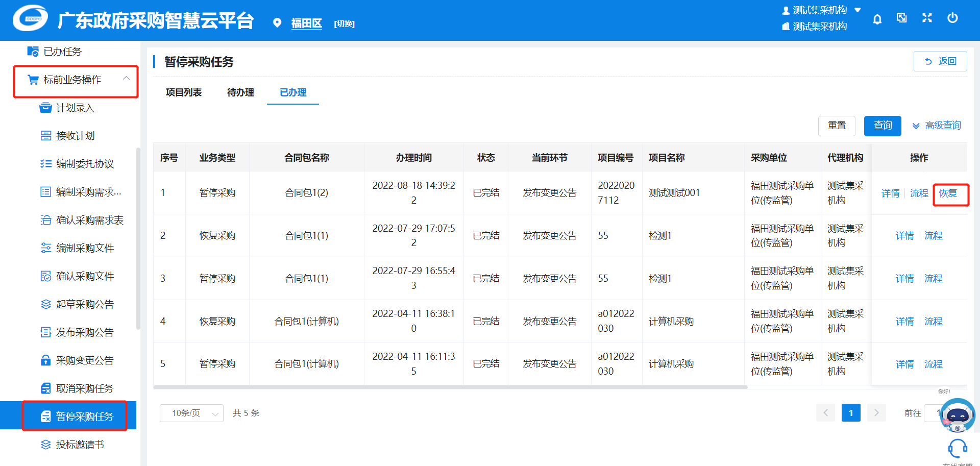Click the notification bell icon

point(877,19)
